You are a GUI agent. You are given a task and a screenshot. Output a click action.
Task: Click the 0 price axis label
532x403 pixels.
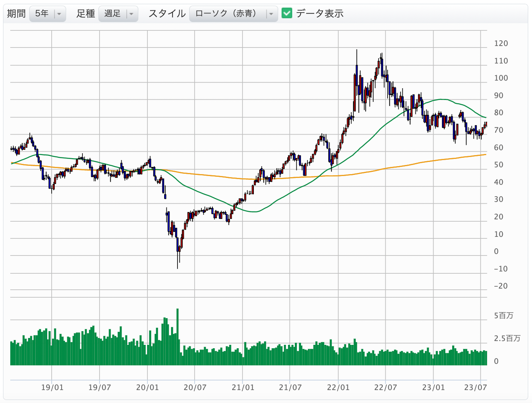pyautogui.click(x=496, y=251)
